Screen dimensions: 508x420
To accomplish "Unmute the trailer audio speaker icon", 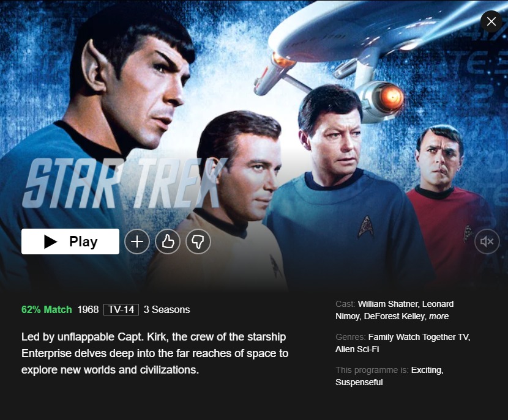I will [487, 241].
